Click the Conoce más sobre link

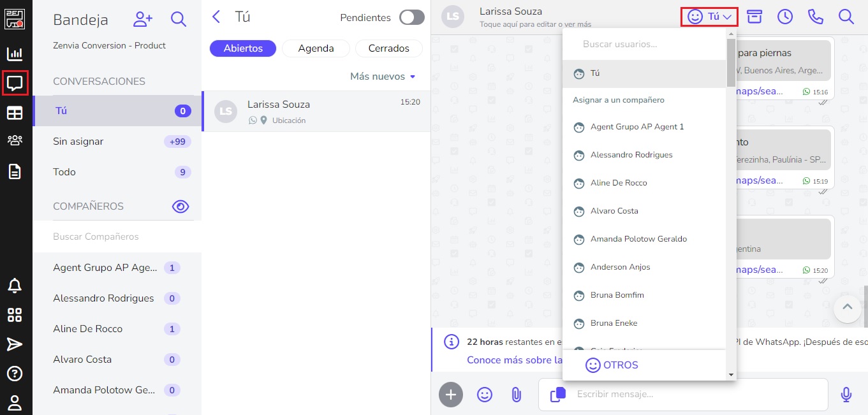[x=514, y=360]
